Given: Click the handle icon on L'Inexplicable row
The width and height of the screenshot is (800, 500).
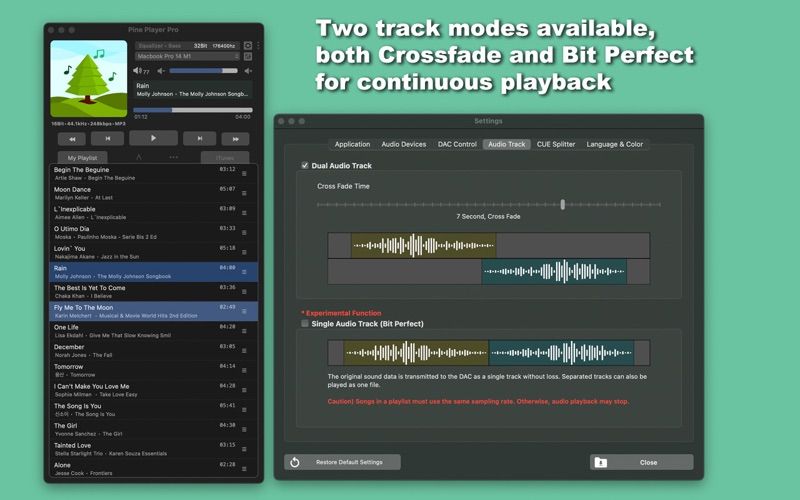Looking at the screenshot, I should pyautogui.click(x=244, y=213).
